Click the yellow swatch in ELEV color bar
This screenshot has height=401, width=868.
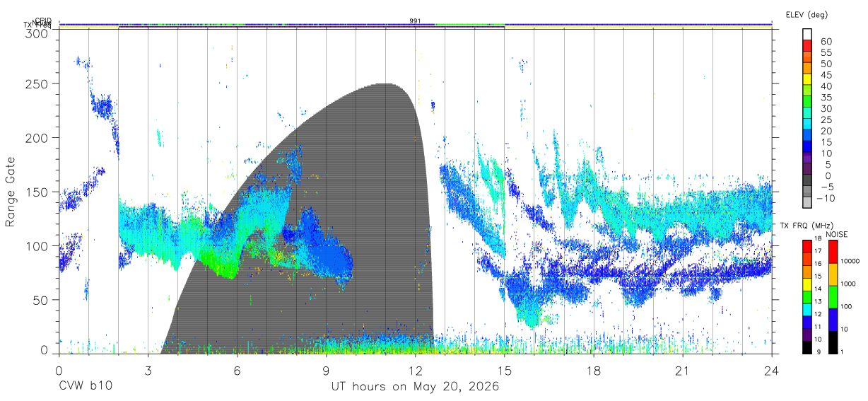807,80
